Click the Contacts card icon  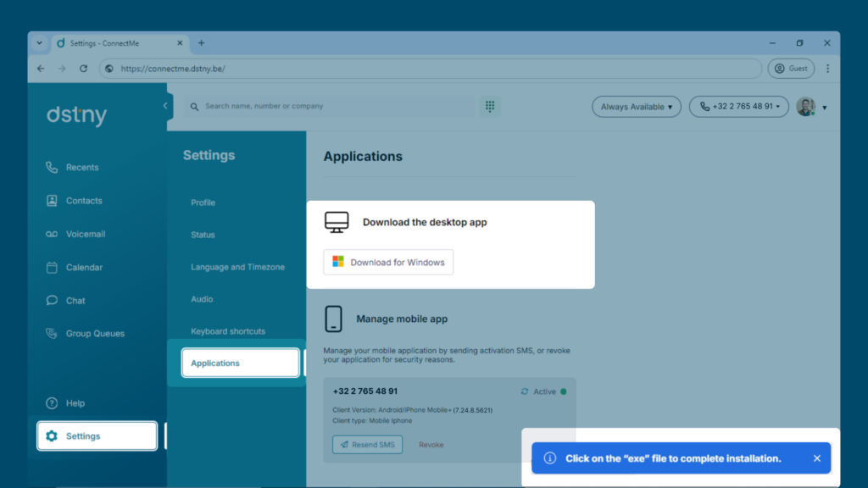tap(52, 200)
